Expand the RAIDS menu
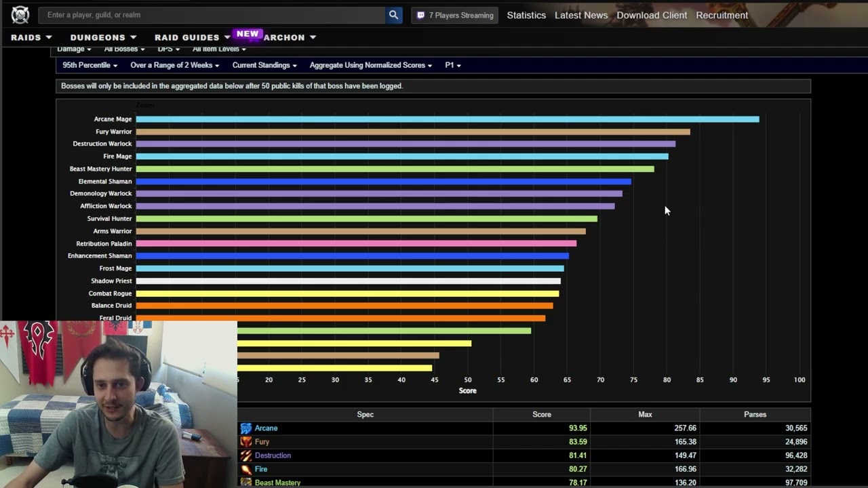The image size is (868, 488). coord(31,37)
